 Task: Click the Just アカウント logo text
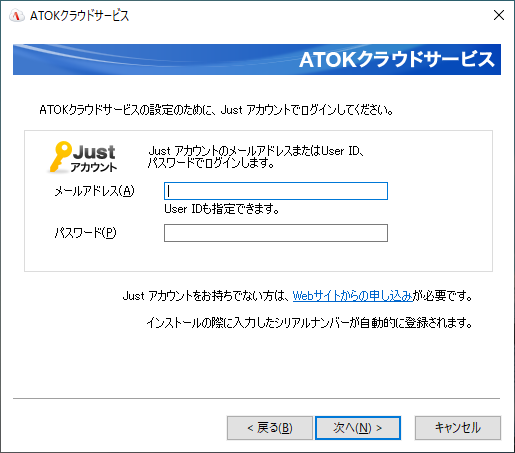click(x=94, y=159)
